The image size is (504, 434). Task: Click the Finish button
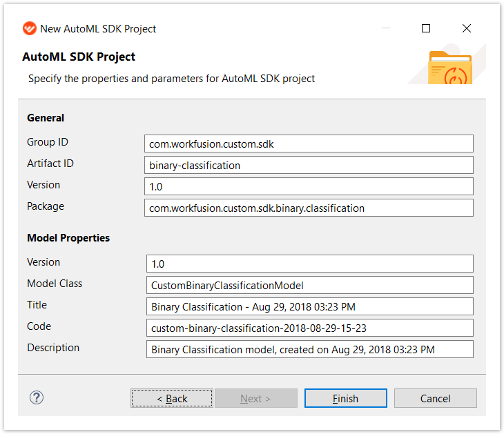(345, 398)
